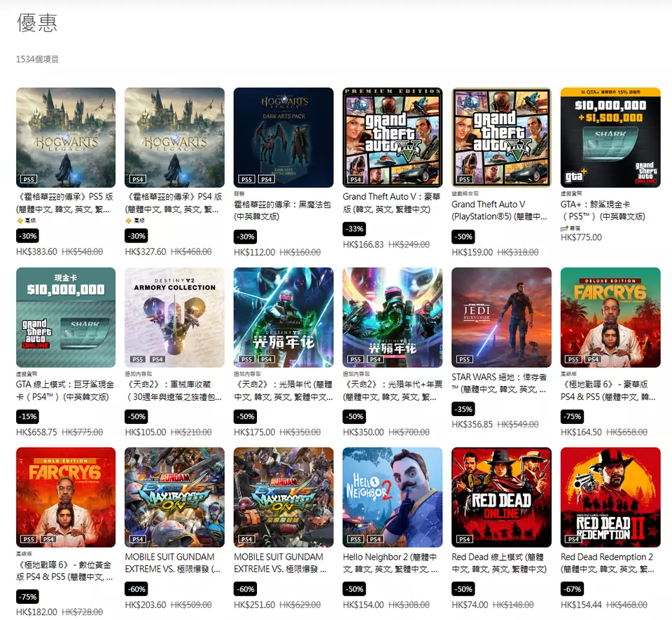
Task: Click the -60% badge above HK$203.60 Gundam price
Action: [x=137, y=589]
